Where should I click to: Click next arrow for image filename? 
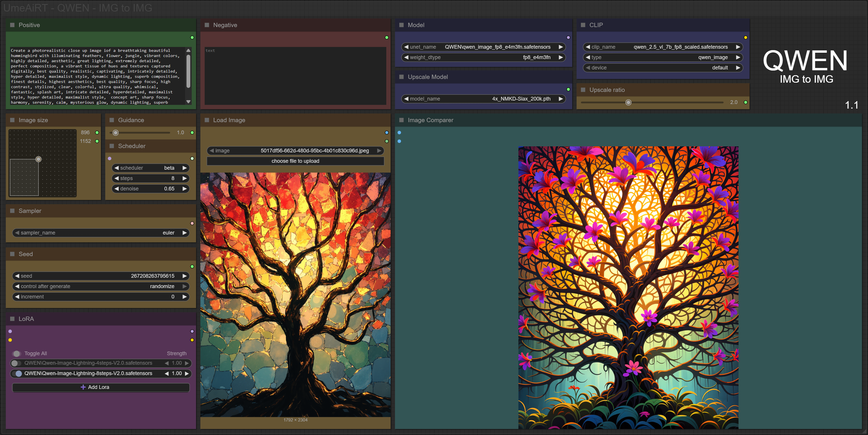pyautogui.click(x=379, y=150)
